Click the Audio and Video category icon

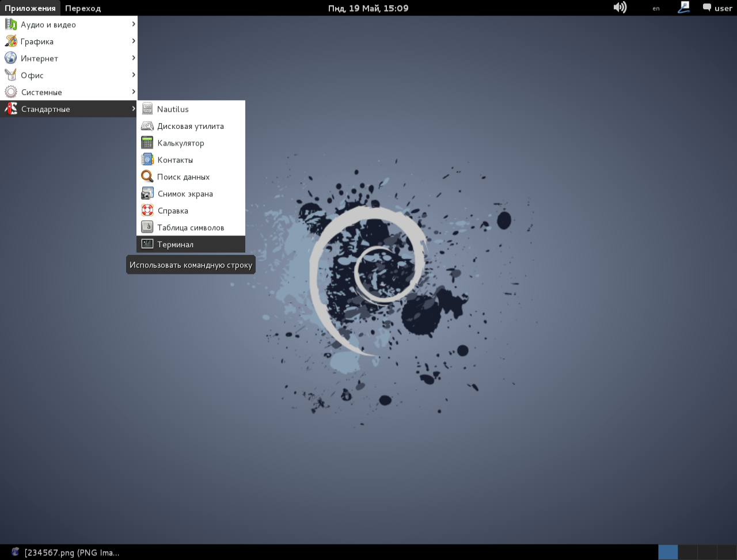(x=11, y=25)
